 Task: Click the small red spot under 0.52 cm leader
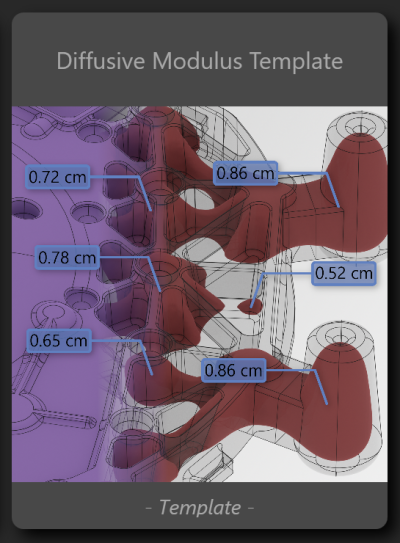tap(250, 306)
